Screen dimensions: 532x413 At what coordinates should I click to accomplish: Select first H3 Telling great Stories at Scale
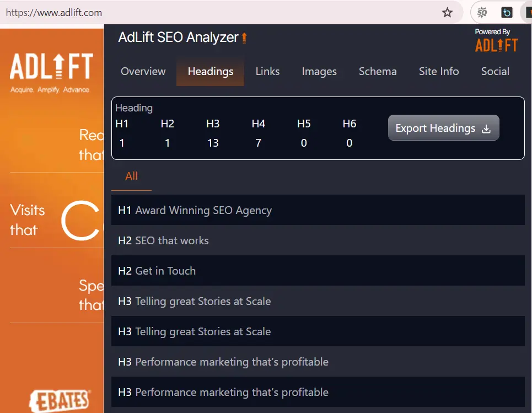tap(318, 301)
